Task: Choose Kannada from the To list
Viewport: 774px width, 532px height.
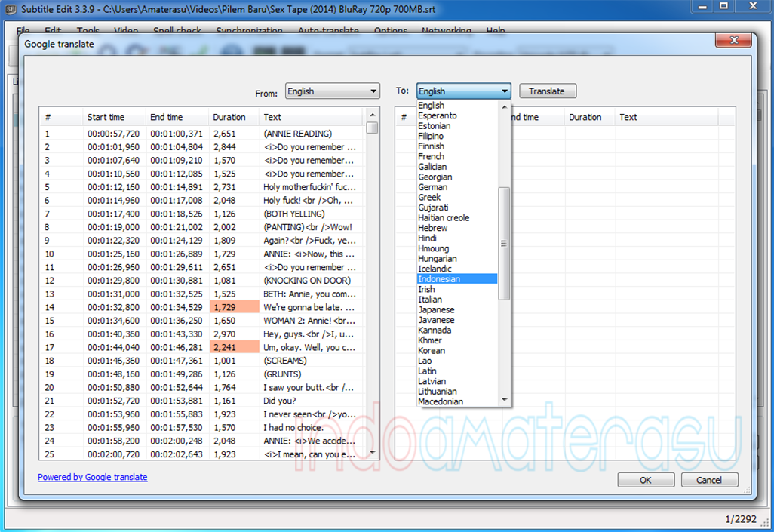Action: point(457,330)
